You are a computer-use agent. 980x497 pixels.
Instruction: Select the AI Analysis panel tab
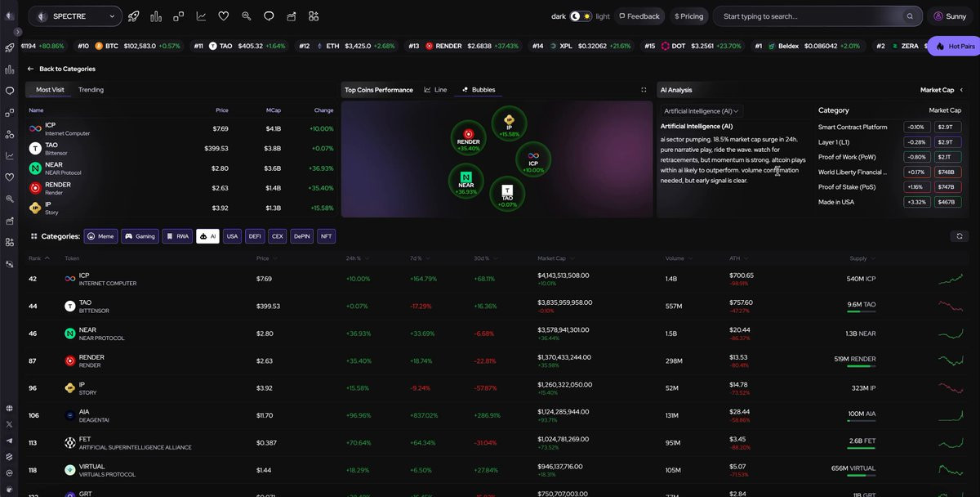pyautogui.click(x=676, y=90)
